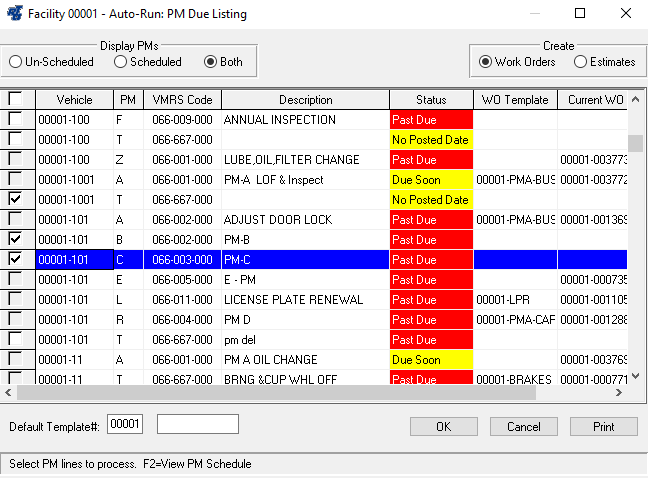Image resolution: width=648 pixels, height=478 pixels.
Task: Select Estimates under Create
Action: coord(581,62)
